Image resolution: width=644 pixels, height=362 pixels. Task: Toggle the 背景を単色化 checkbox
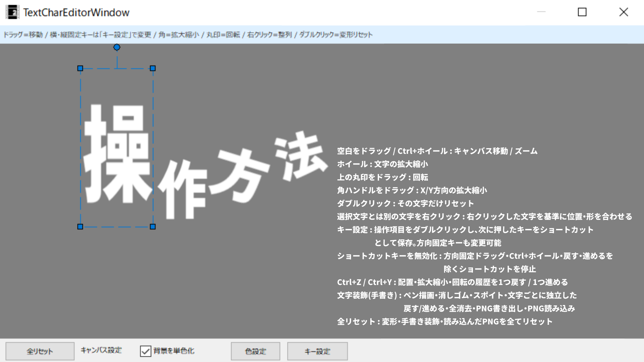coord(146,351)
